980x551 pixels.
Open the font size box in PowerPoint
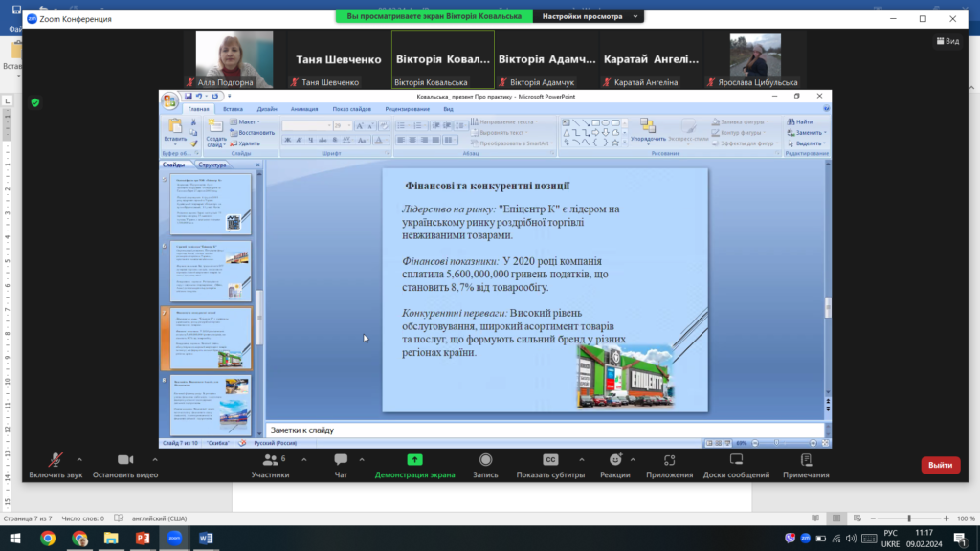(343, 125)
